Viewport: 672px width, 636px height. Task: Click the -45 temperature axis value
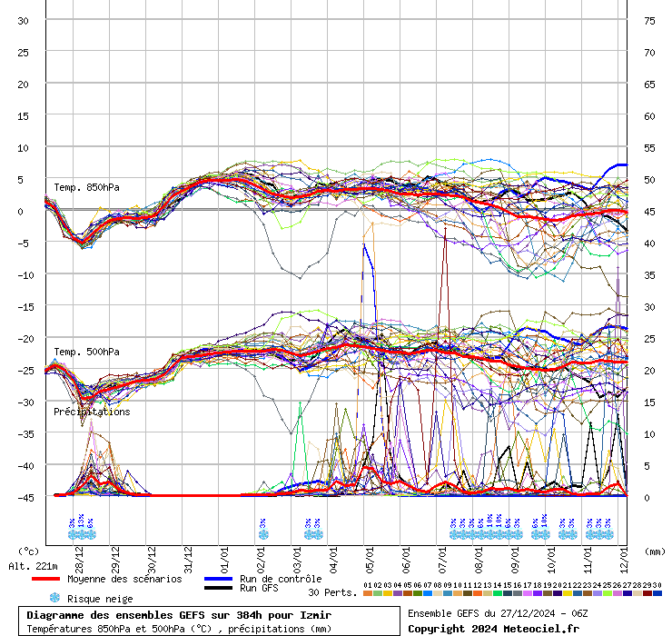[25, 498]
